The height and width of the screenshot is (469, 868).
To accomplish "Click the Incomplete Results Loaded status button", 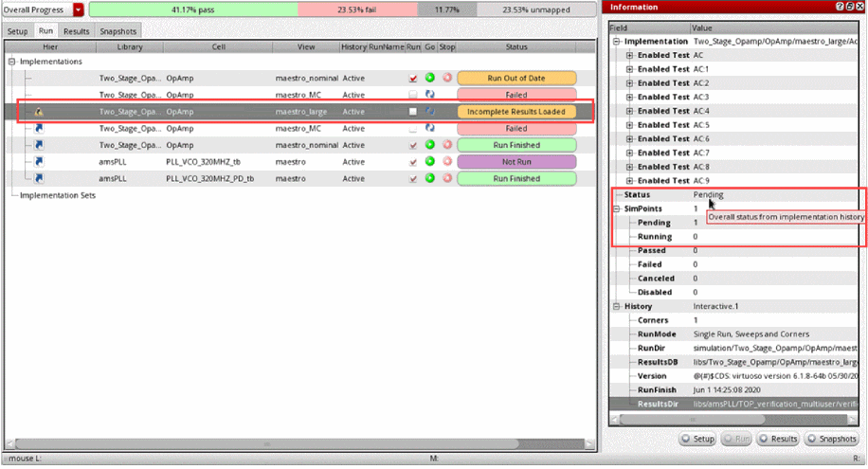I will pyautogui.click(x=515, y=111).
